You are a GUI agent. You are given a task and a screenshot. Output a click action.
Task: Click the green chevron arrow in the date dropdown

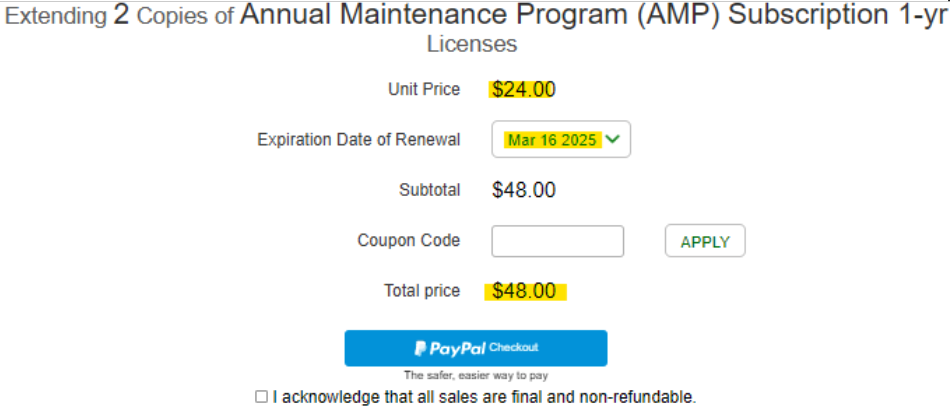pos(613,139)
